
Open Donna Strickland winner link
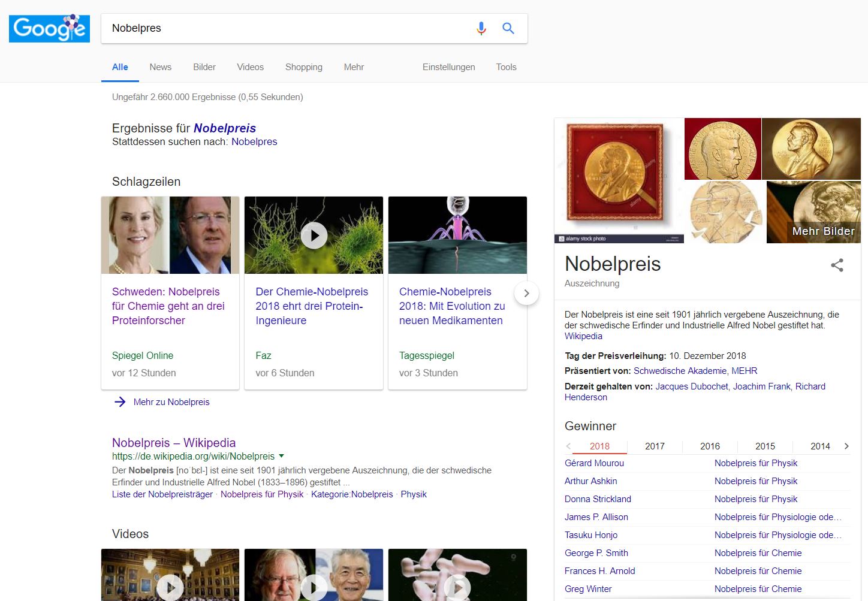point(598,499)
